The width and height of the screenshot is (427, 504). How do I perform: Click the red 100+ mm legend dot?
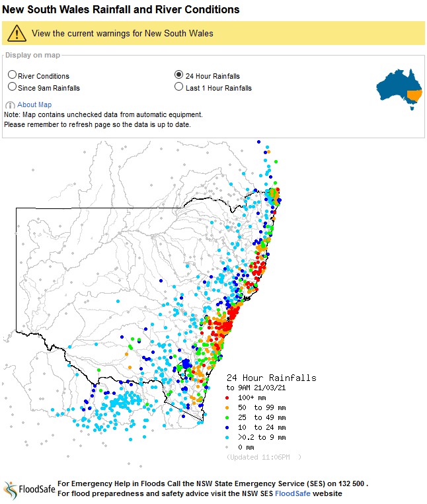tap(227, 398)
